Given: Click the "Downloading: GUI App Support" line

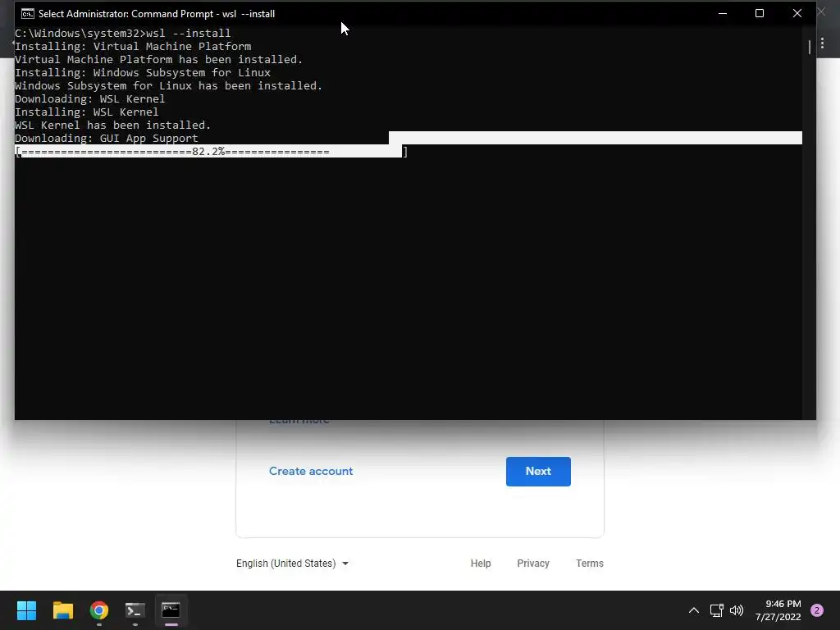Looking at the screenshot, I should pos(107,138).
